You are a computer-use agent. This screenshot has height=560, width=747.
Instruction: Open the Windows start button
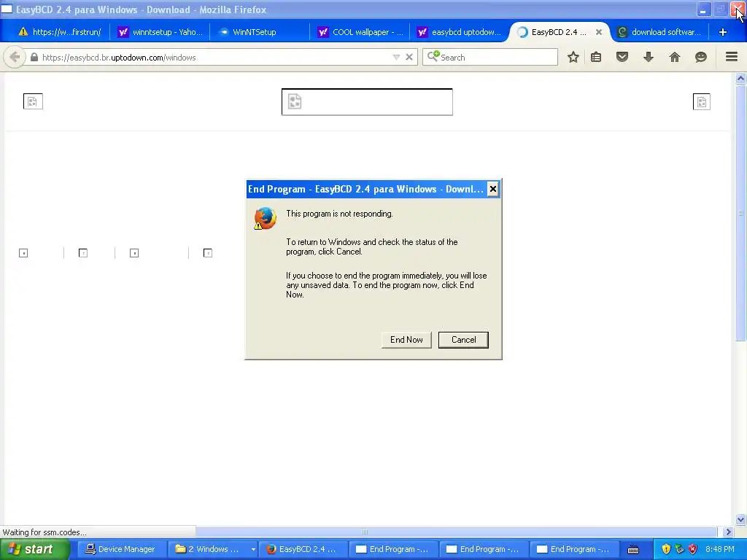click(34, 549)
